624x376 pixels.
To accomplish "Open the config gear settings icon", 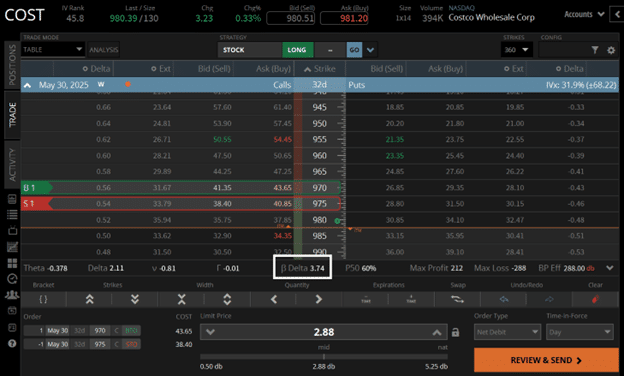I will click(x=611, y=50).
